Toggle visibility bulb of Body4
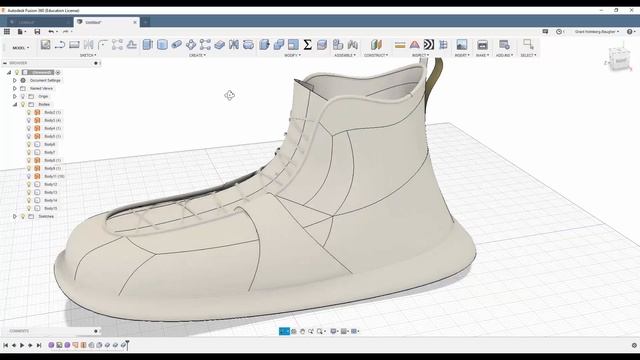The width and height of the screenshot is (640, 360). tap(29, 128)
